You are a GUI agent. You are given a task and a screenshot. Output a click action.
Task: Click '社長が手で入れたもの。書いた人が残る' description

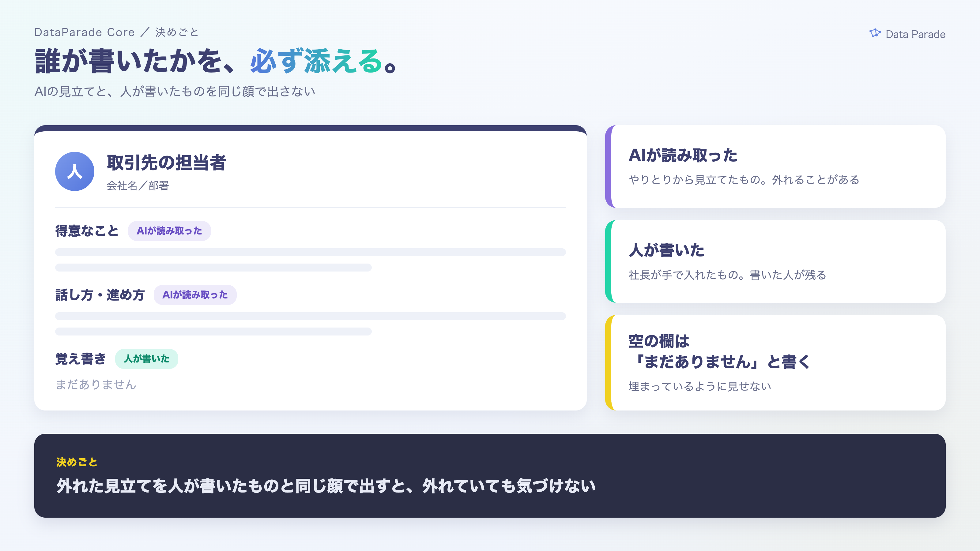pyautogui.click(x=727, y=275)
